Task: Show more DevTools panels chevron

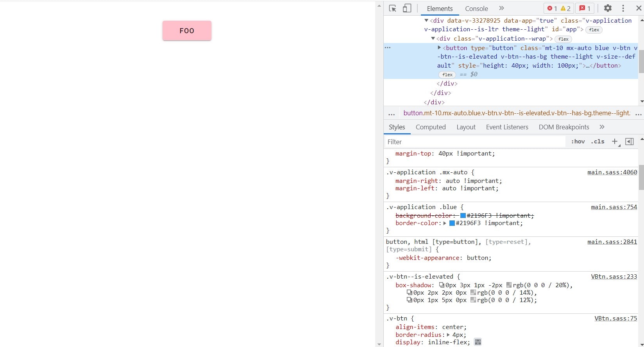Action: tap(502, 8)
